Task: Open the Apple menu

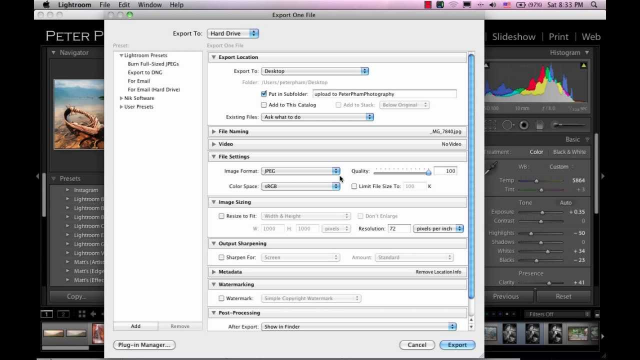Action: [46, 5]
